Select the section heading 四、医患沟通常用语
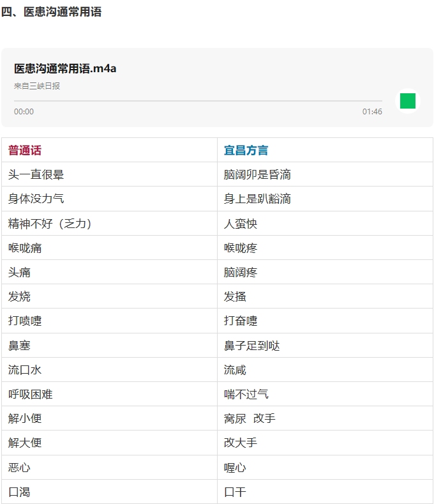 point(51,12)
